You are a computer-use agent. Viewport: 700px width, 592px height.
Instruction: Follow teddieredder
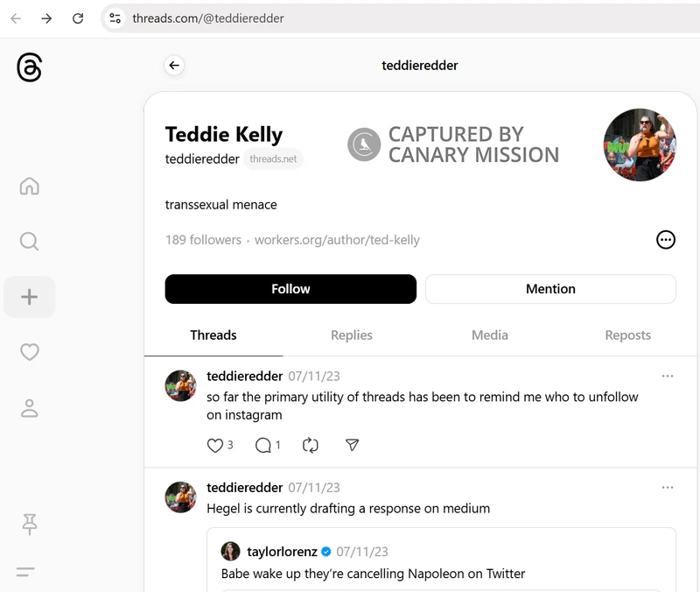pyautogui.click(x=290, y=288)
